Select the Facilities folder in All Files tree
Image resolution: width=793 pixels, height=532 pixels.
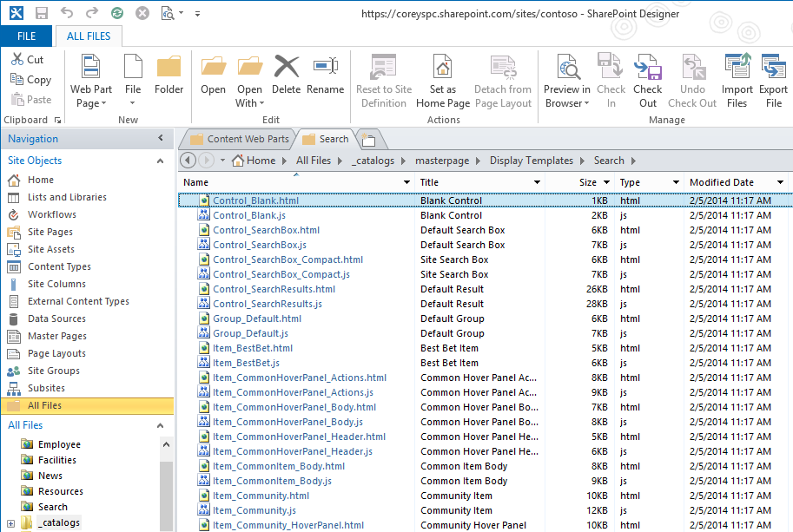coord(57,460)
